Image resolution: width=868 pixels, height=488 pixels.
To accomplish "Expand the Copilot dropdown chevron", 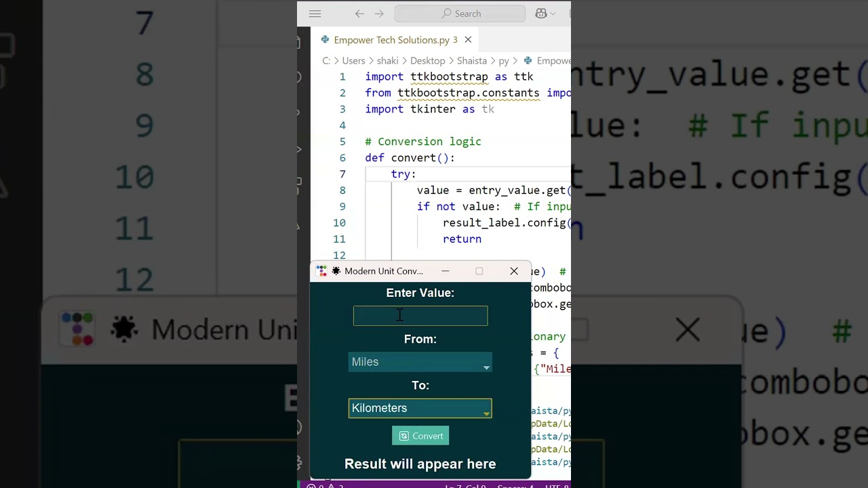I will point(553,14).
